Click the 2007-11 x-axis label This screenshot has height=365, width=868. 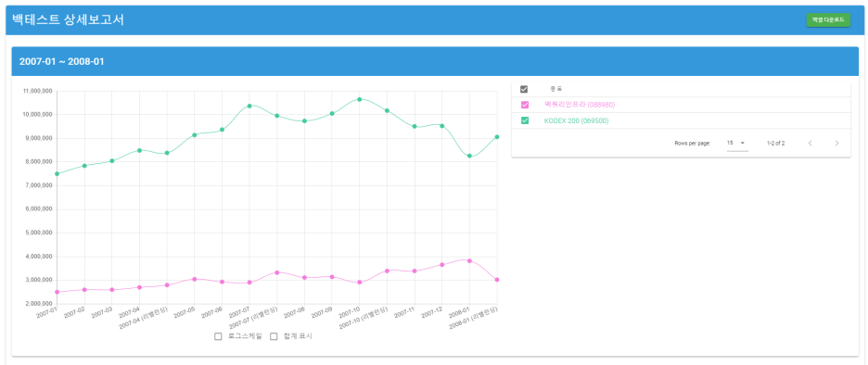coord(404,313)
